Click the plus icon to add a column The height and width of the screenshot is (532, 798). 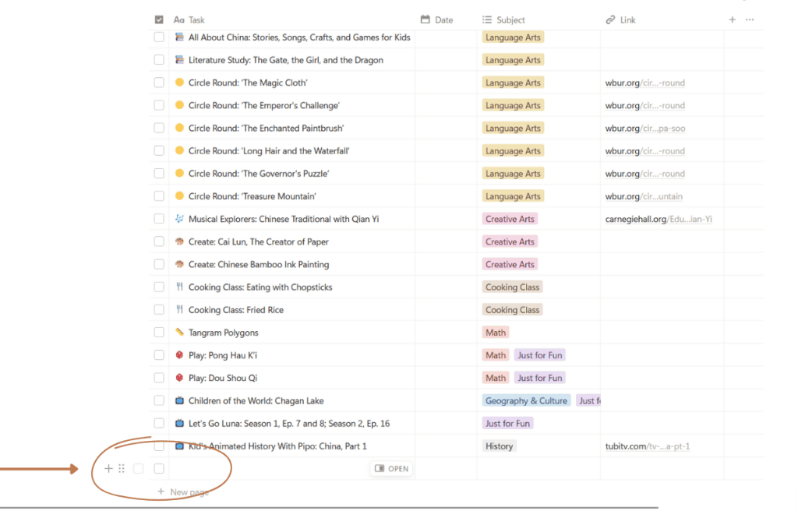pos(732,20)
